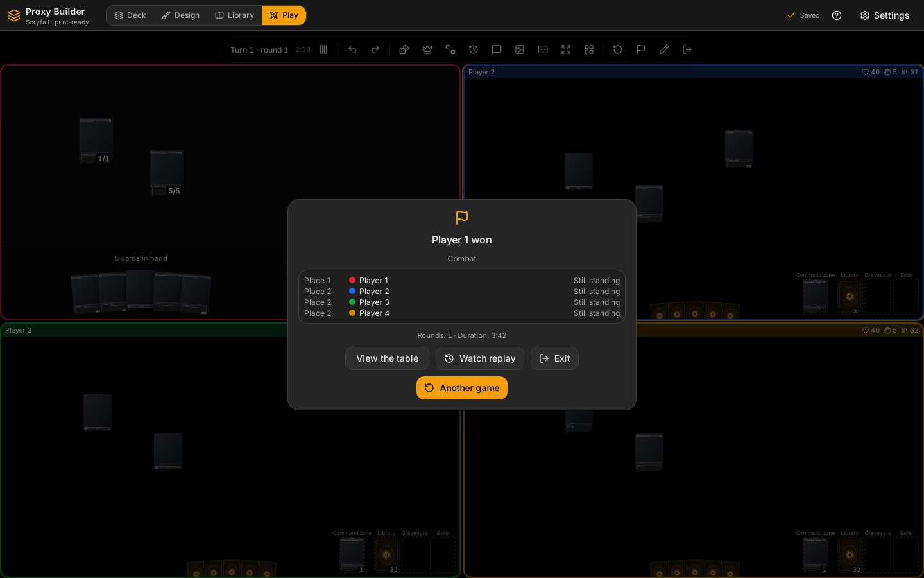Switch to the Library tab

234,15
